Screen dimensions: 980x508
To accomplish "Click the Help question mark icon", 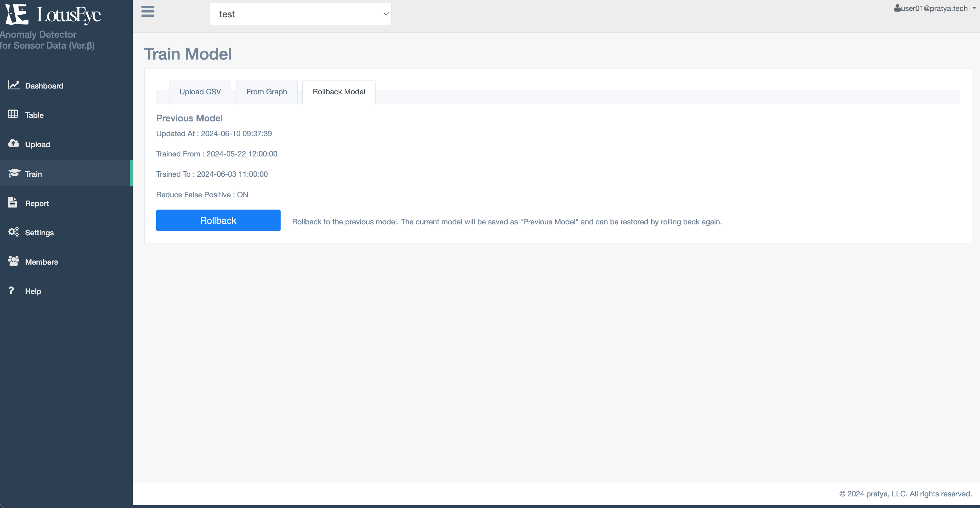I will (x=11, y=290).
